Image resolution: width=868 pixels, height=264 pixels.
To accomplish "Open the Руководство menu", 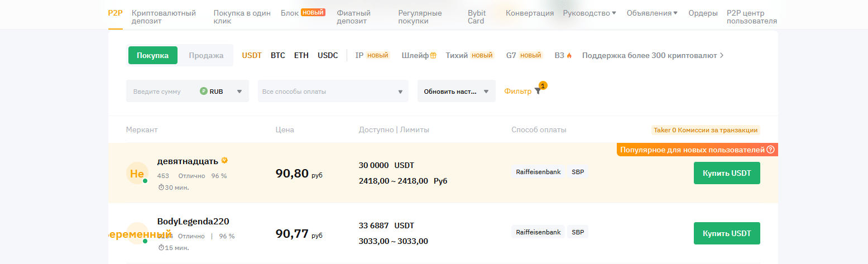I will click(589, 13).
